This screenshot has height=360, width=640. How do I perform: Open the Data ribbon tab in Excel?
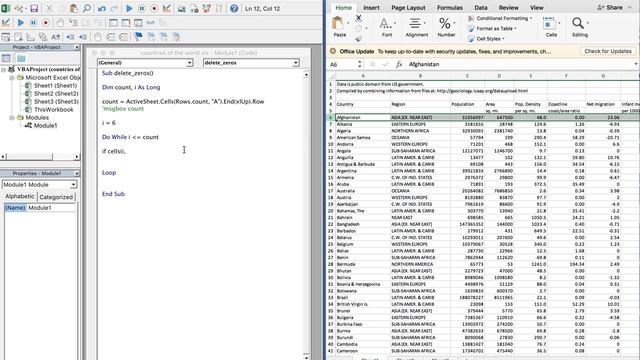coord(480,7)
